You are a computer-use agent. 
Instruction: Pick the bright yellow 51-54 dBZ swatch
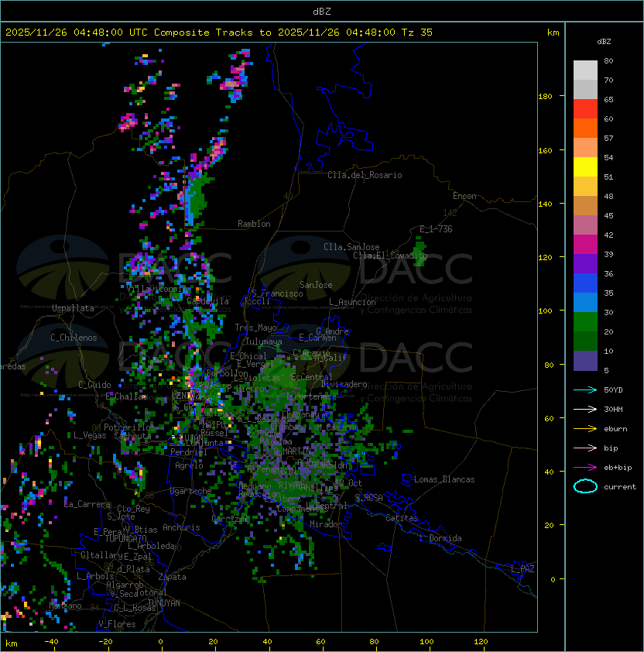[x=585, y=166]
